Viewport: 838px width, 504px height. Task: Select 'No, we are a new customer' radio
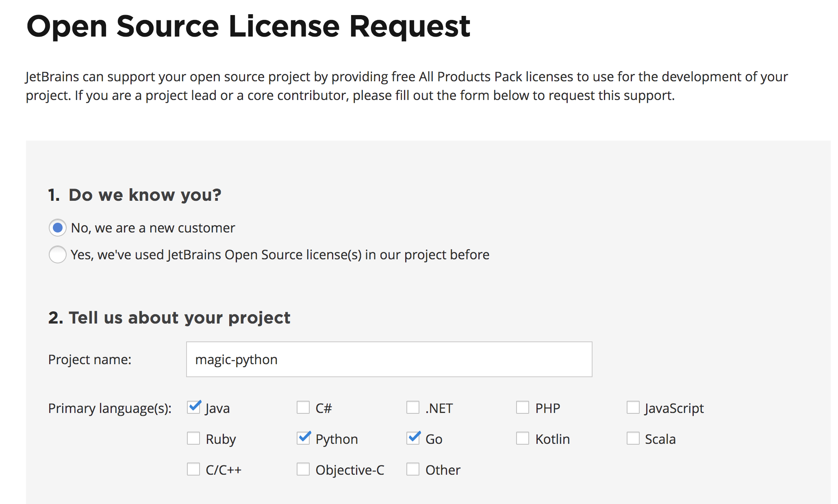[x=58, y=228]
